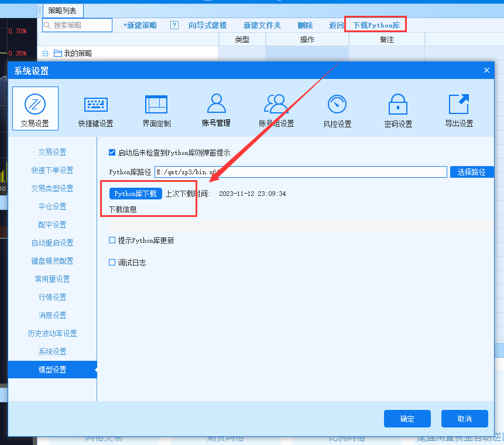Enable 提示Python库更新 checkbox

(112, 240)
